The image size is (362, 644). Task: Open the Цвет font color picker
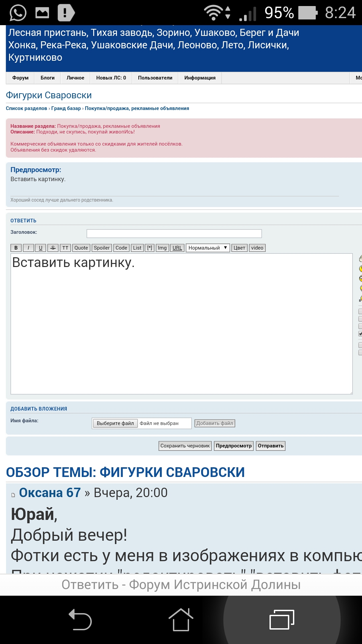(239, 248)
